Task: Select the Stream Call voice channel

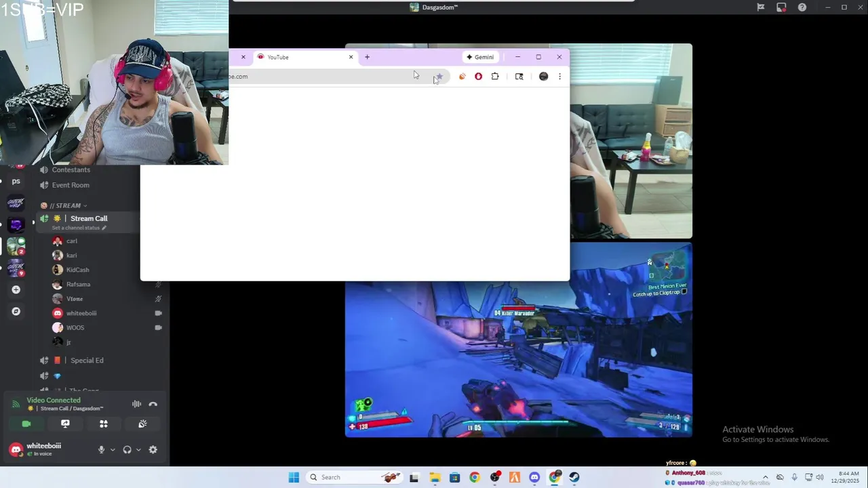Action: [x=89, y=218]
